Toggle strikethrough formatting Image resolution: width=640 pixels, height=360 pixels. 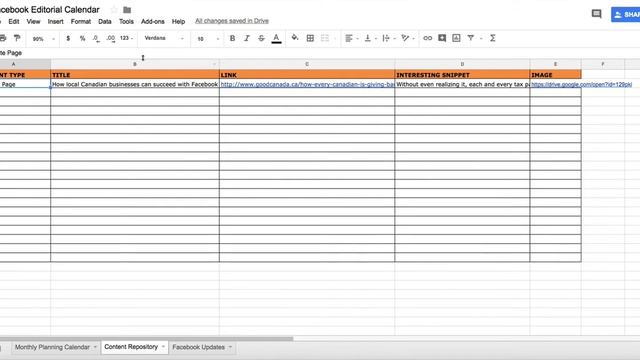pos(261,38)
